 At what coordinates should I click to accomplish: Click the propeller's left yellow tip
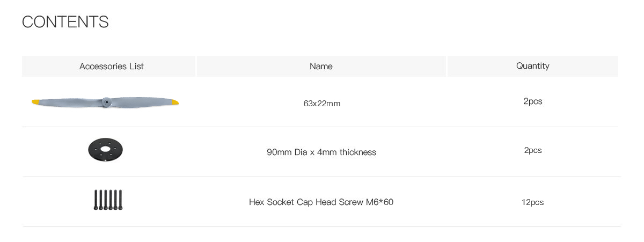coord(35,101)
